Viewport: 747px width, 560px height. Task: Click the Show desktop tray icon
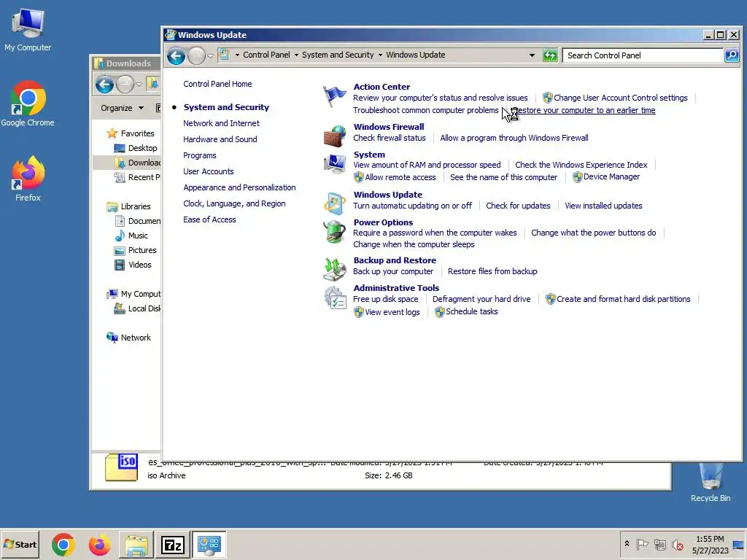(738, 544)
